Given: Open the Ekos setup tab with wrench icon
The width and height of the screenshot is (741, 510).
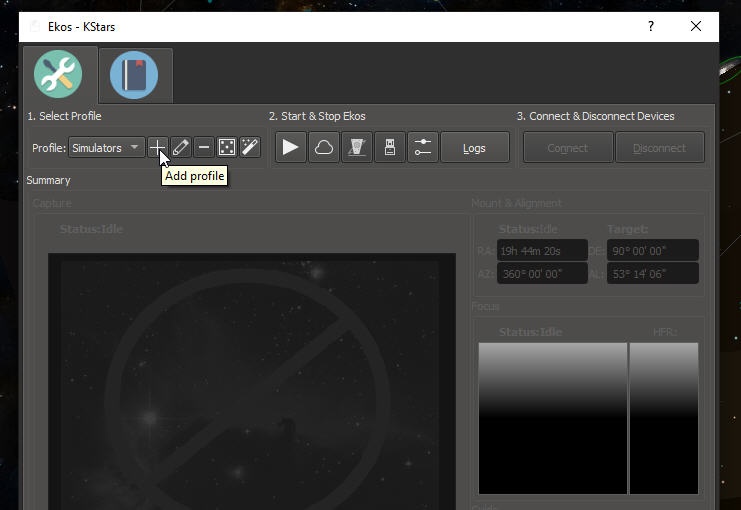Looking at the screenshot, I should tap(58, 74).
